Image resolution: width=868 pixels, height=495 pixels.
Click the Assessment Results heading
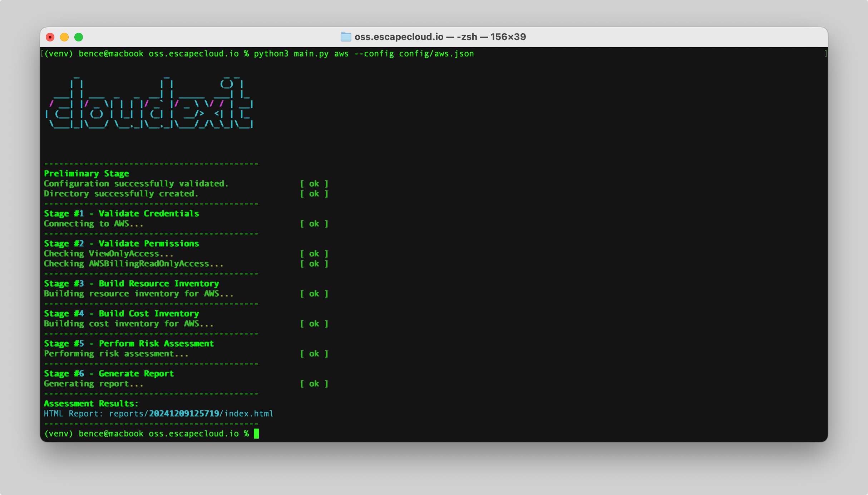click(x=91, y=404)
